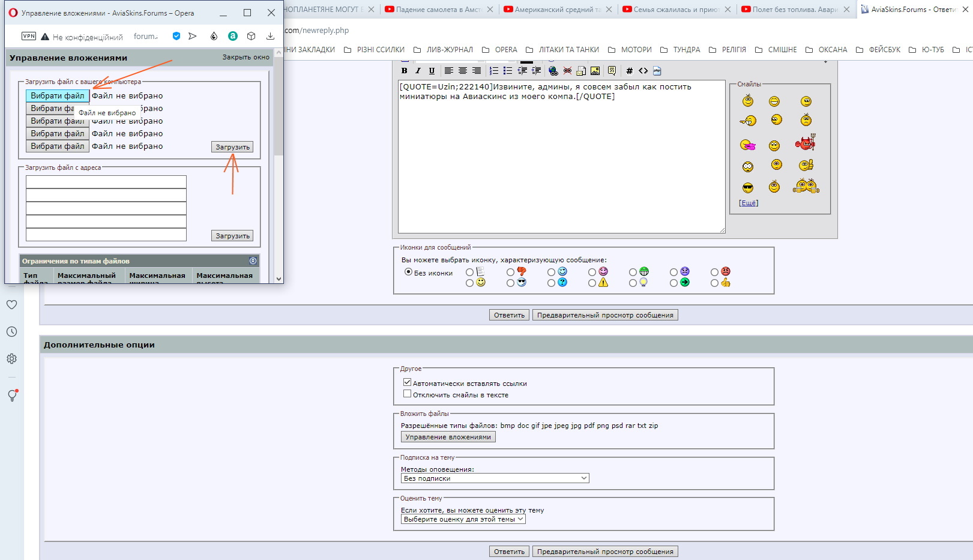The width and height of the screenshot is (973, 560).
Task: Open the ЛИВ-ЖУРНАЛ bookmarks folder
Action: tap(444, 50)
